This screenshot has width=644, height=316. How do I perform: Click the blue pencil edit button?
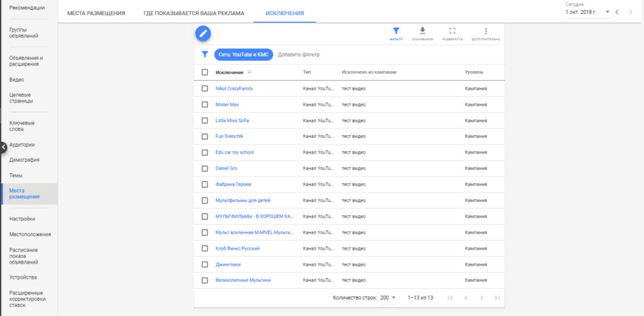[203, 33]
